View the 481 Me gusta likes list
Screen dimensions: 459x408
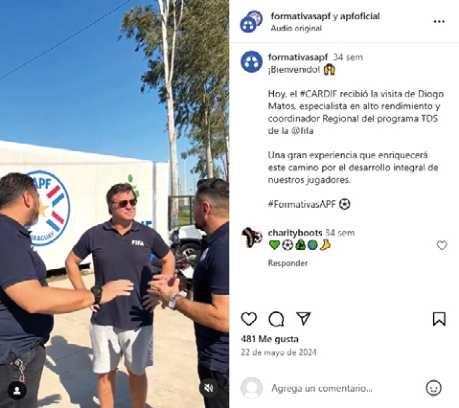pyautogui.click(x=269, y=339)
